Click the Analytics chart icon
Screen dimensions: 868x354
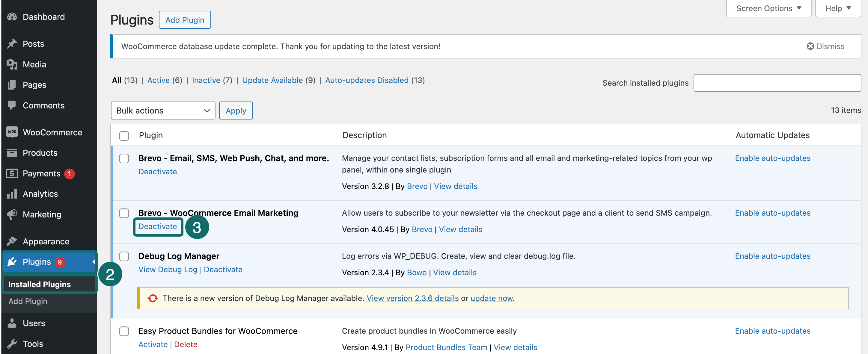point(12,194)
